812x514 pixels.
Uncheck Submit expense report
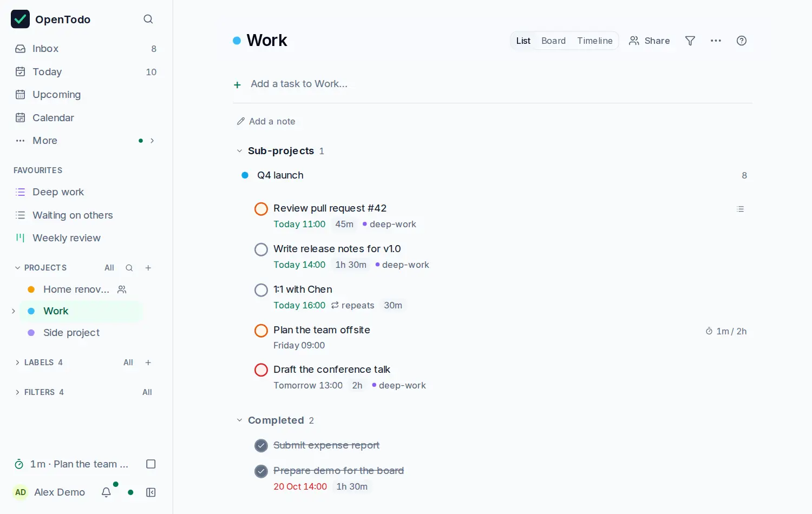pos(261,446)
